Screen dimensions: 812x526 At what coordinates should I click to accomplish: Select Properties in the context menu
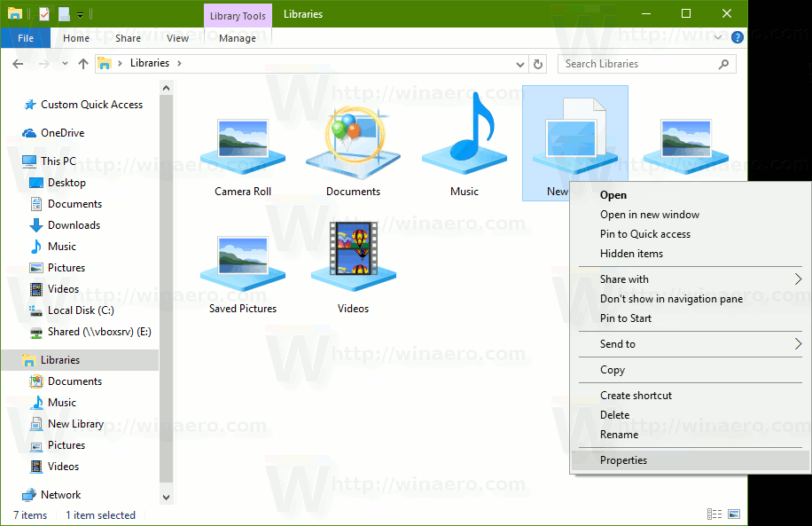623,459
